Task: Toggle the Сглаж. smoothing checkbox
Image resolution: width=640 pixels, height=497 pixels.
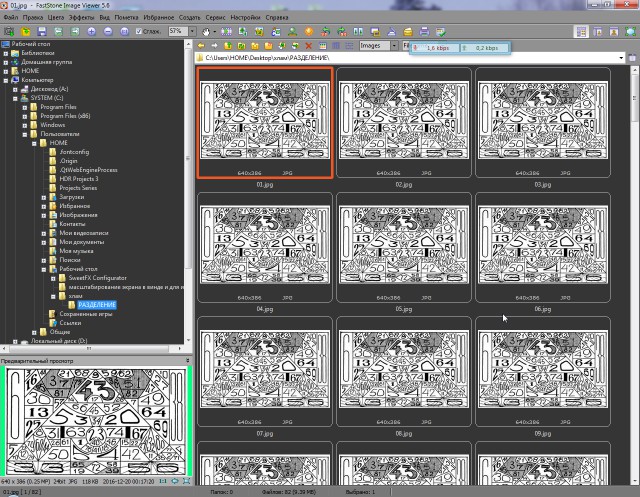Action: (x=139, y=31)
